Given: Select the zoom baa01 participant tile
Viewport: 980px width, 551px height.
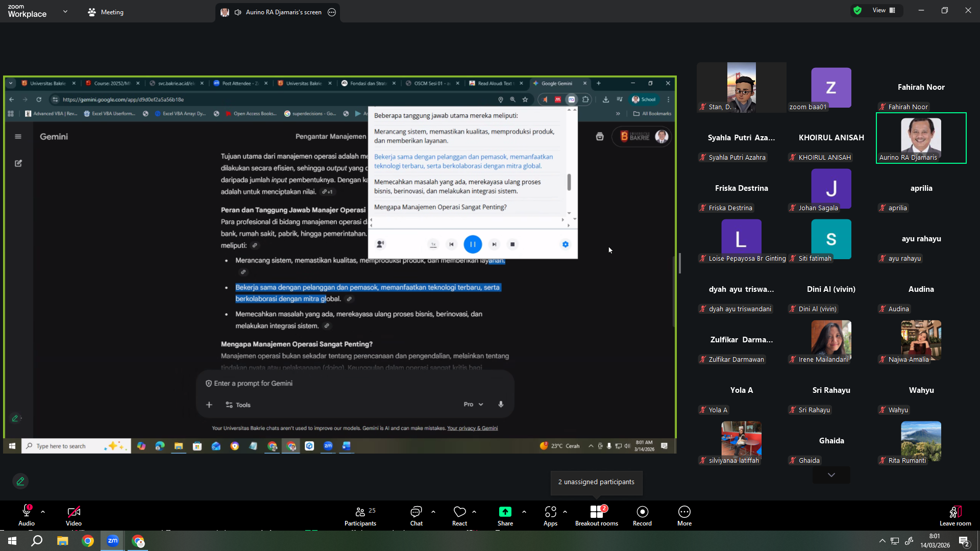Looking at the screenshot, I should 831,88.
